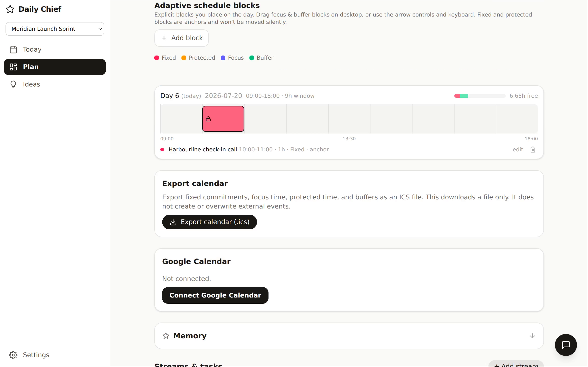This screenshot has height=367, width=588.
Task: Click the star icon beside Memory
Action: tap(166, 336)
